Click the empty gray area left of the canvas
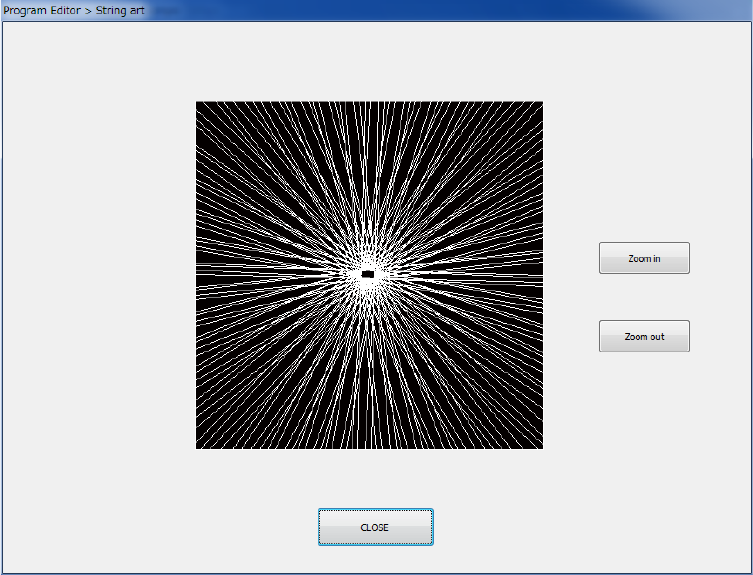This screenshot has width=753, height=575. (98, 275)
